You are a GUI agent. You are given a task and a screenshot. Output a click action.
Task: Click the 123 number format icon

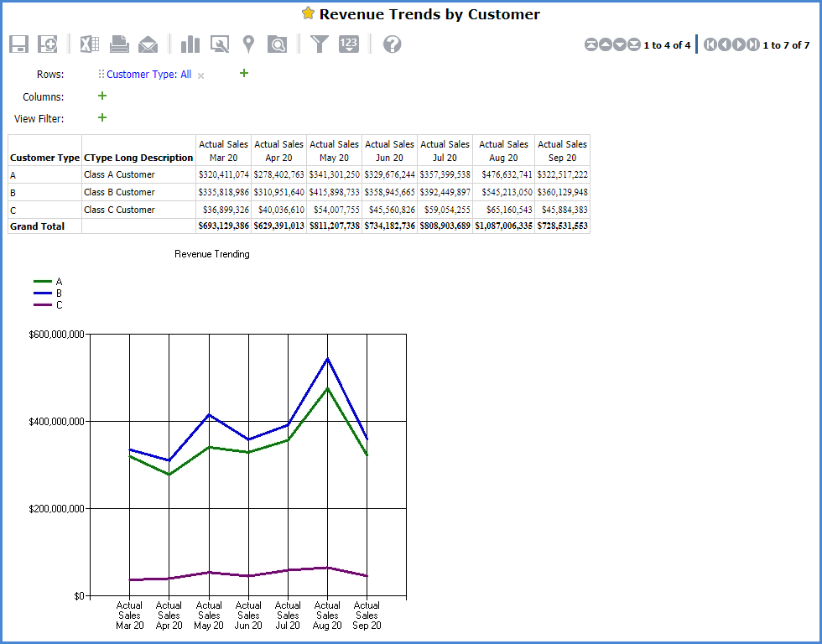[349, 44]
